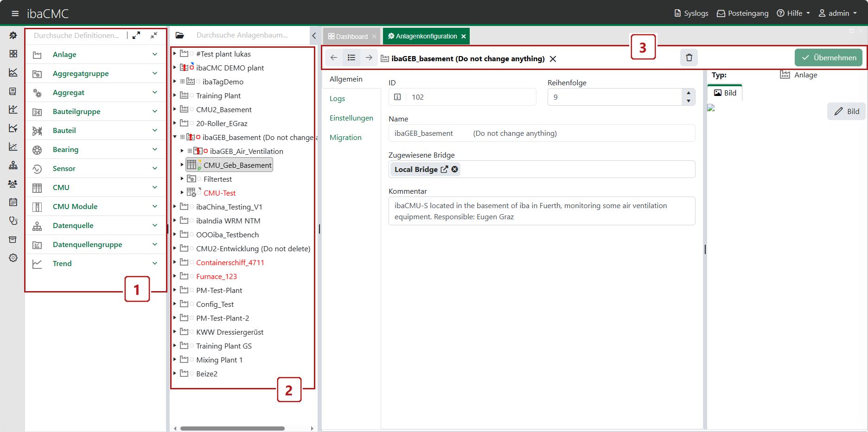Click the open folder icon above plant tree
868x432 pixels.
[180, 35]
